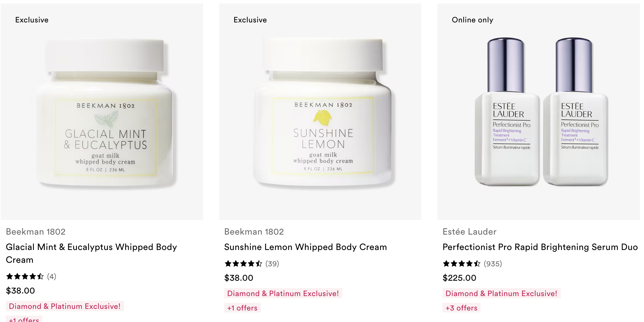Click Diamond & Platinum Exclusive under Estée Lauder
This screenshot has width=644, height=322.
pos(501,294)
